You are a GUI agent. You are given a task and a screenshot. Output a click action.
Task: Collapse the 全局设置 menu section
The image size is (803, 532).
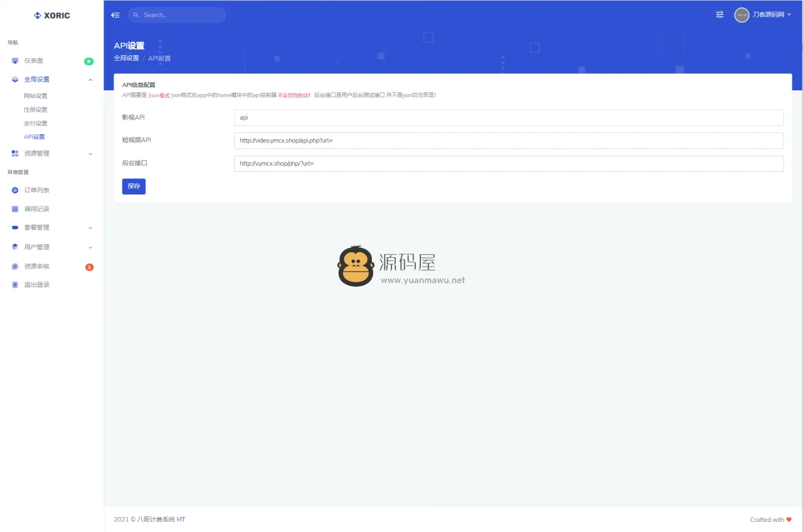pyautogui.click(x=90, y=80)
